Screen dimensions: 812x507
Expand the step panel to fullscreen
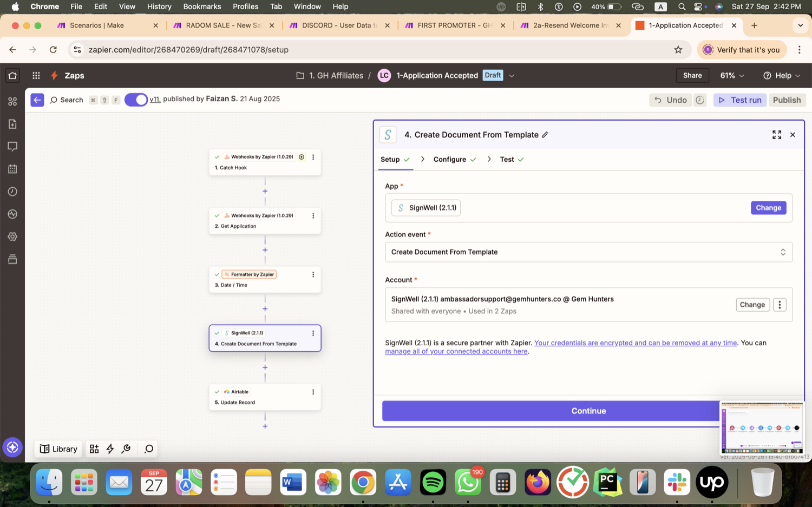coord(777,135)
